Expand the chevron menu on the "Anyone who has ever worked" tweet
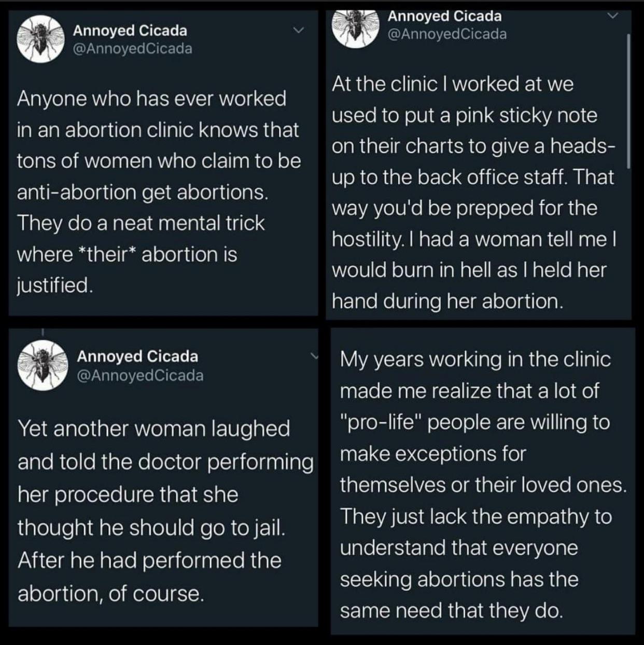Screen dimensions: 644x645 click(x=299, y=31)
